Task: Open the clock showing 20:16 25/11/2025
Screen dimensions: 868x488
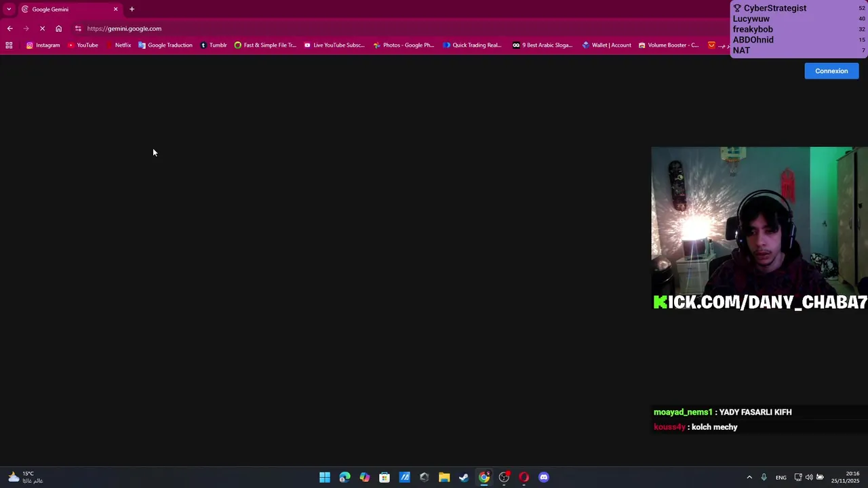Action: 846,477
